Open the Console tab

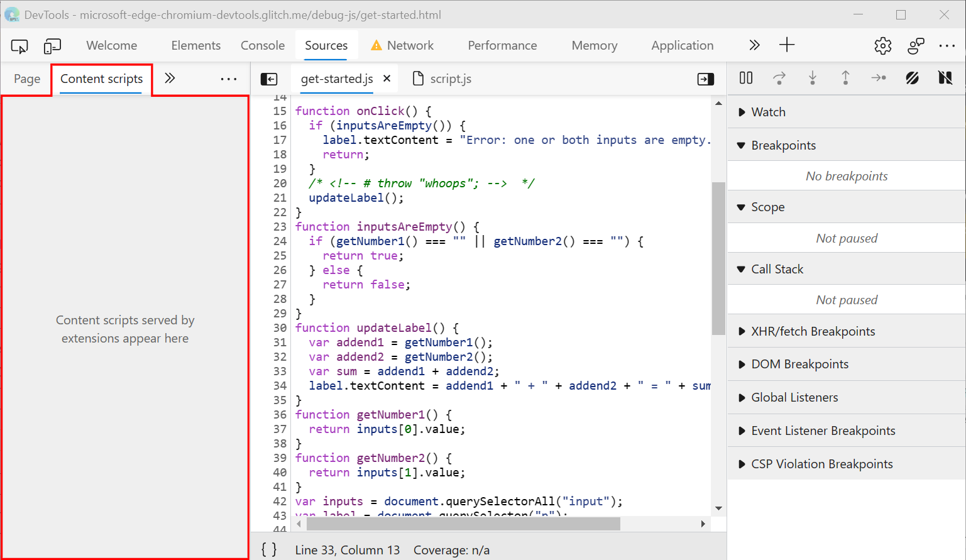point(263,45)
